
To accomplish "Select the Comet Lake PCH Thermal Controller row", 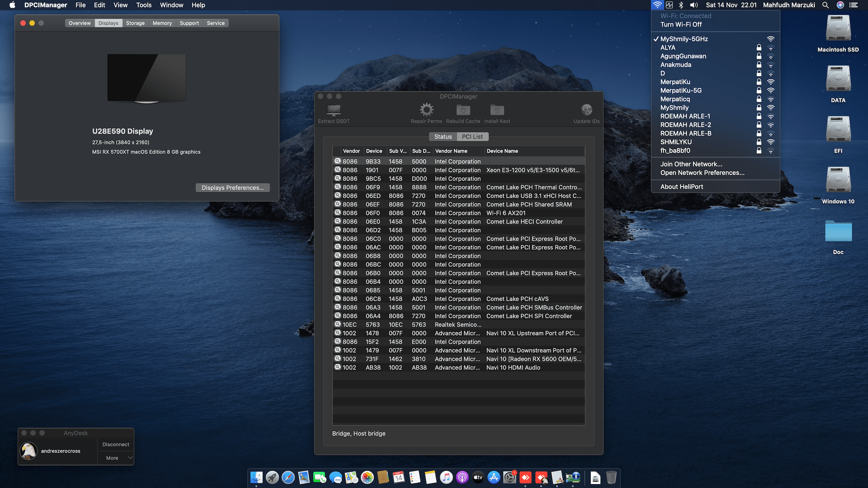I will coord(458,187).
